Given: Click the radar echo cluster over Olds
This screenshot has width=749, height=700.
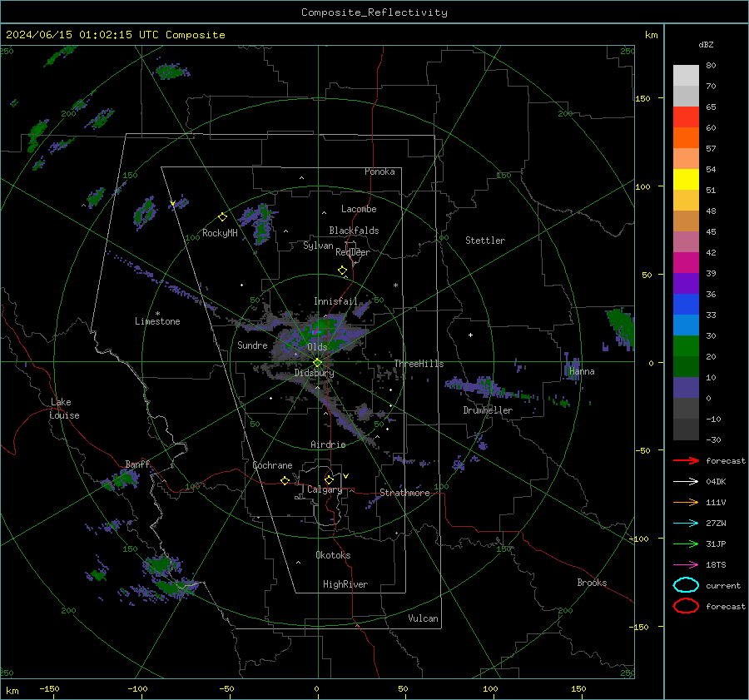Looking at the screenshot, I should tap(319, 335).
